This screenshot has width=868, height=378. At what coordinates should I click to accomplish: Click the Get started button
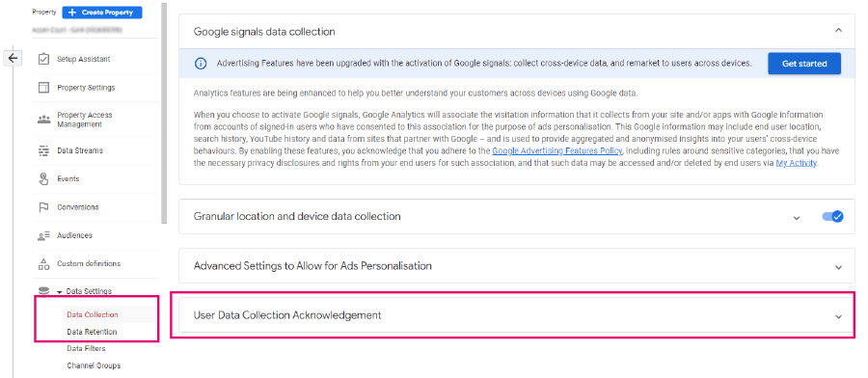804,64
